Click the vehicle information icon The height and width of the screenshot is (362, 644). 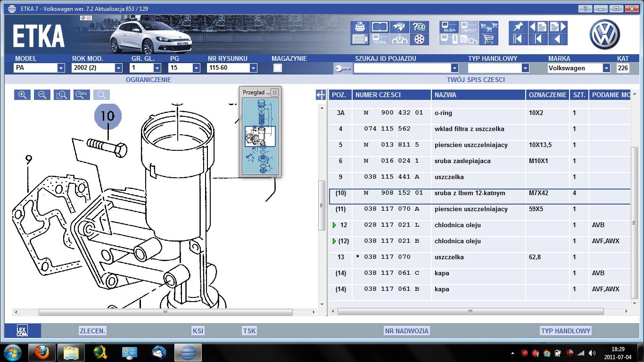(399, 39)
